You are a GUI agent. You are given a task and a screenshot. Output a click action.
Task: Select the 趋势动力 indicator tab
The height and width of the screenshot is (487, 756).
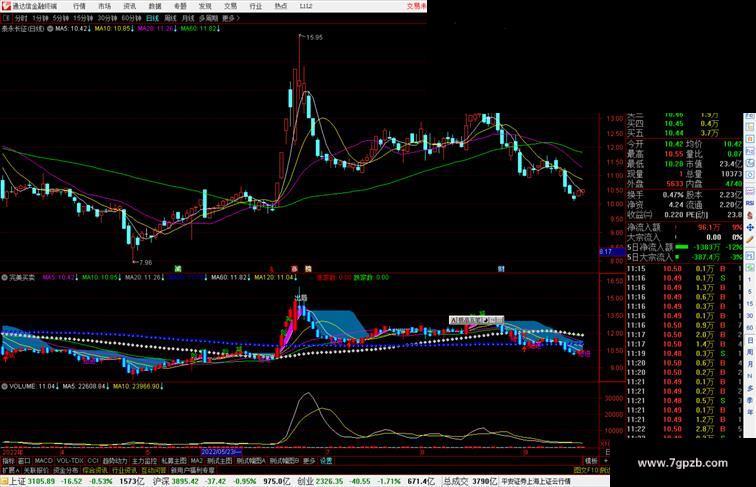[x=115, y=461]
